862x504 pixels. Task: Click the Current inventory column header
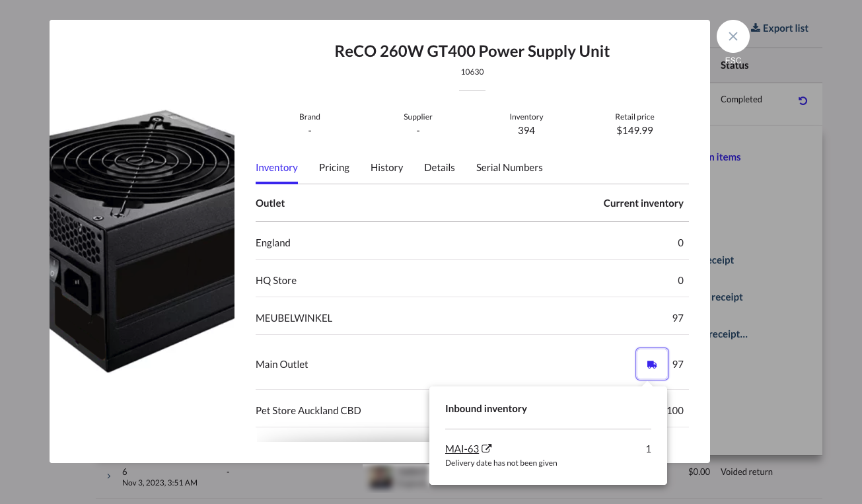click(643, 203)
